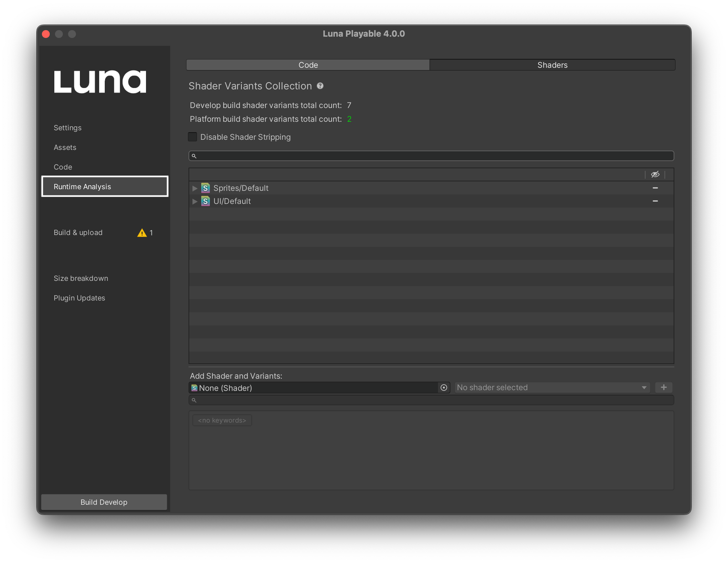Click the develop build variants count 7

coord(349,105)
